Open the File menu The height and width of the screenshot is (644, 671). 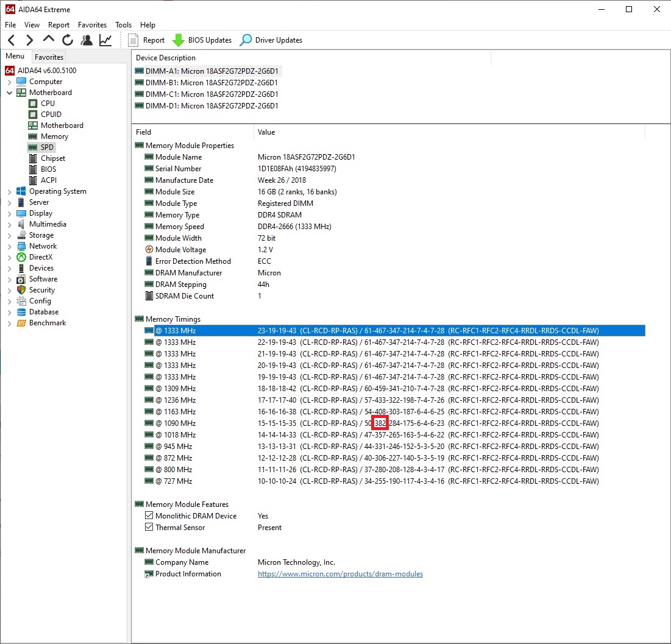(x=10, y=25)
